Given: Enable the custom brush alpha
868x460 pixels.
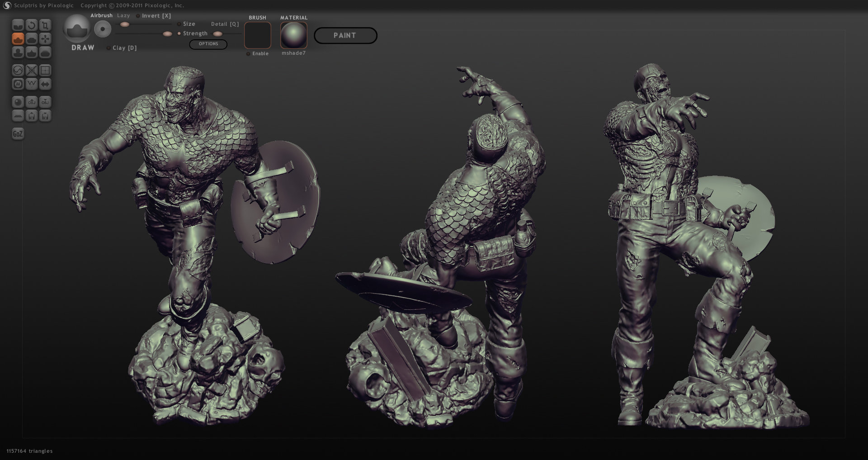Looking at the screenshot, I should (248, 53).
